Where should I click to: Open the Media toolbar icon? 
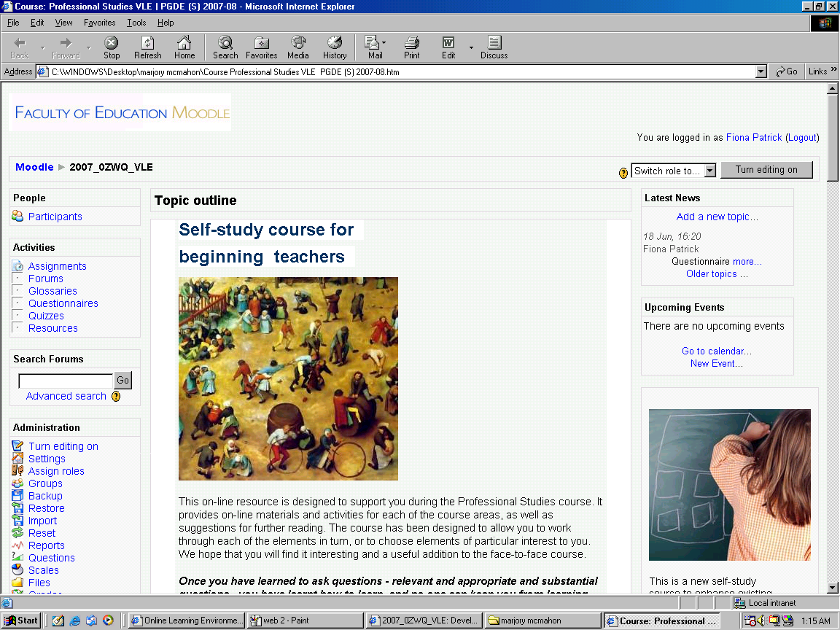click(x=297, y=47)
